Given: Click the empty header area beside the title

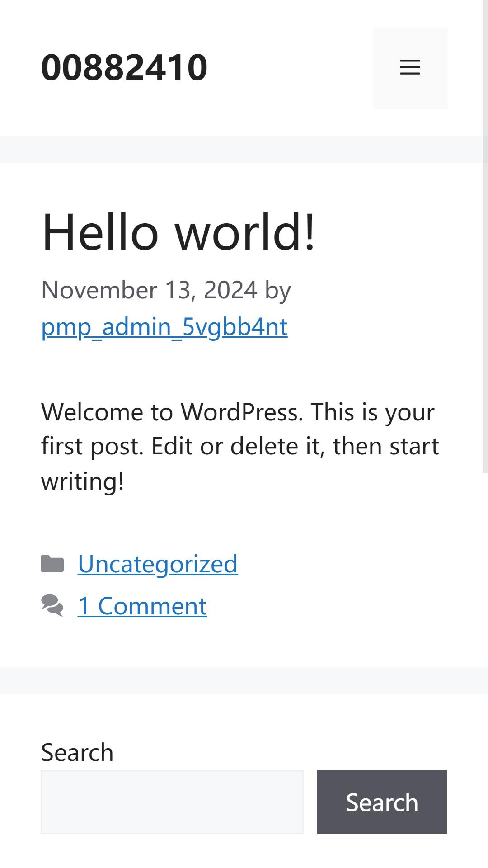Looking at the screenshot, I should (290, 68).
